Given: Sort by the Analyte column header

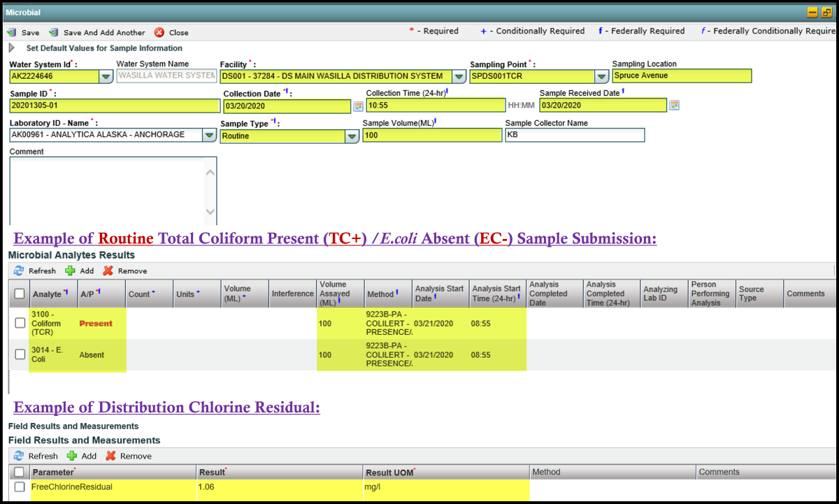Looking at the screenshot, I should click(x=47, y=294).
